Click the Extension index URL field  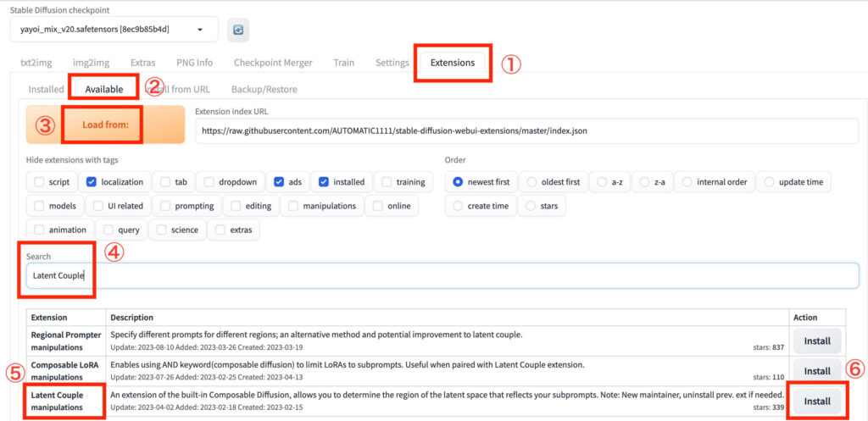[526, 130]
